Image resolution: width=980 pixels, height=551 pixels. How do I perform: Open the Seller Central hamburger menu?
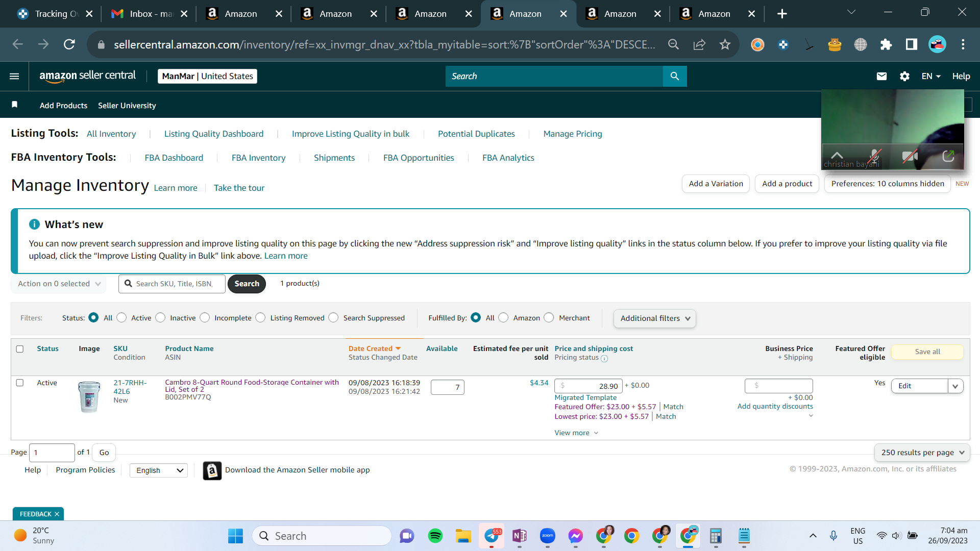[14, 76]
